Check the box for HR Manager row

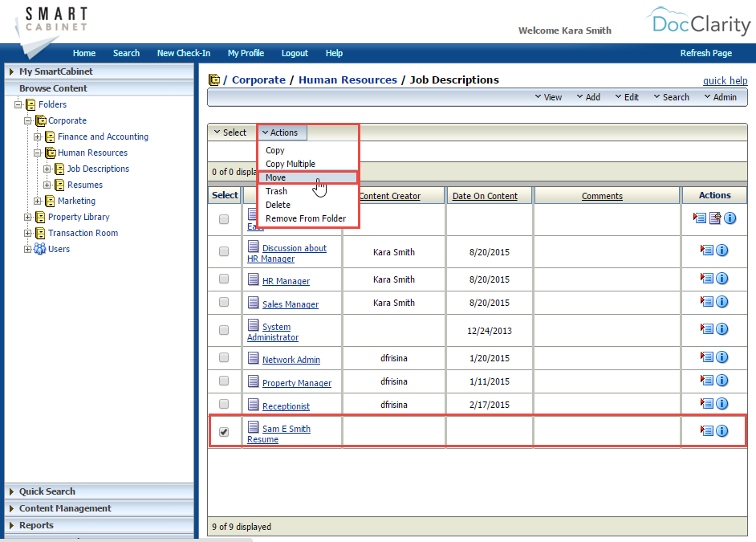click(x=224, y=279)
